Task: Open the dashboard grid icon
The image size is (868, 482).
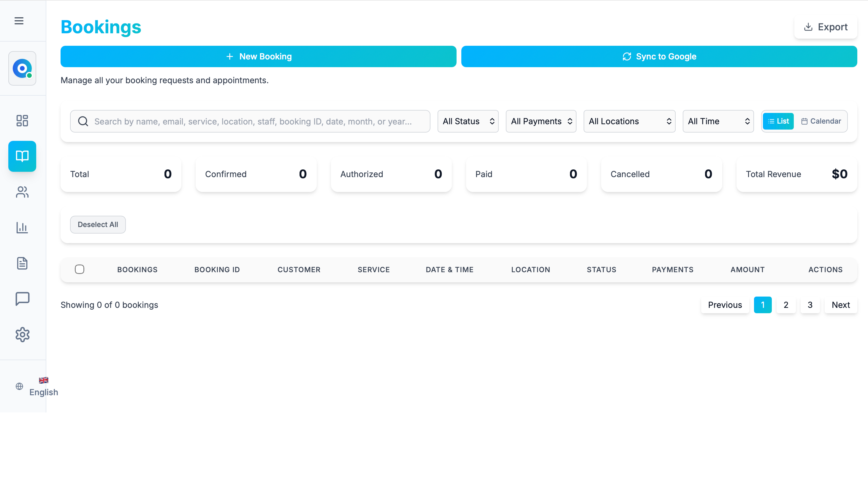Action: point(22,120)
